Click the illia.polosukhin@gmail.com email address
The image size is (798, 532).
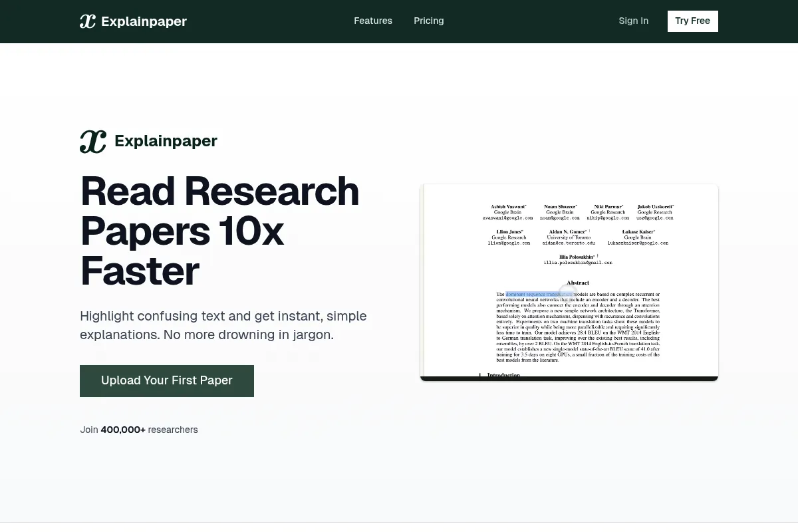(x=578, y=263)
